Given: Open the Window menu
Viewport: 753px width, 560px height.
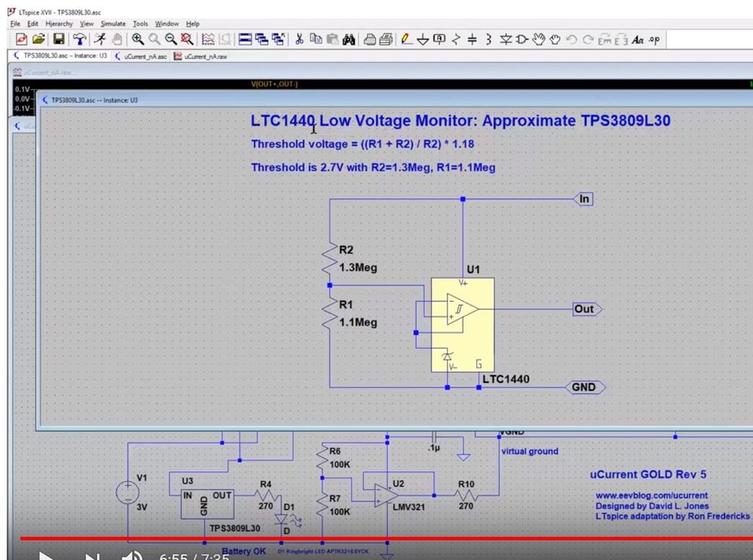Looking at the screenshot, I should click(167, 24).
